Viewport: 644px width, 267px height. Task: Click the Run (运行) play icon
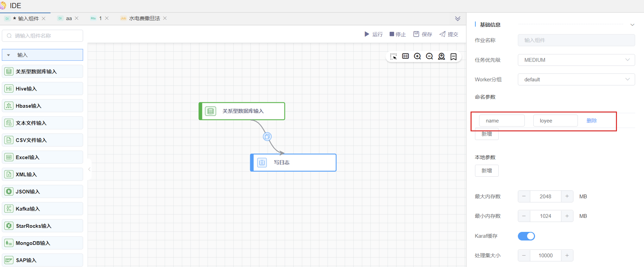366,34
